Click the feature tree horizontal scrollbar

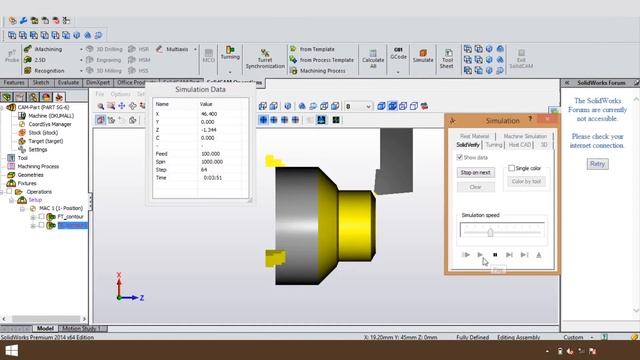point(44,319)
